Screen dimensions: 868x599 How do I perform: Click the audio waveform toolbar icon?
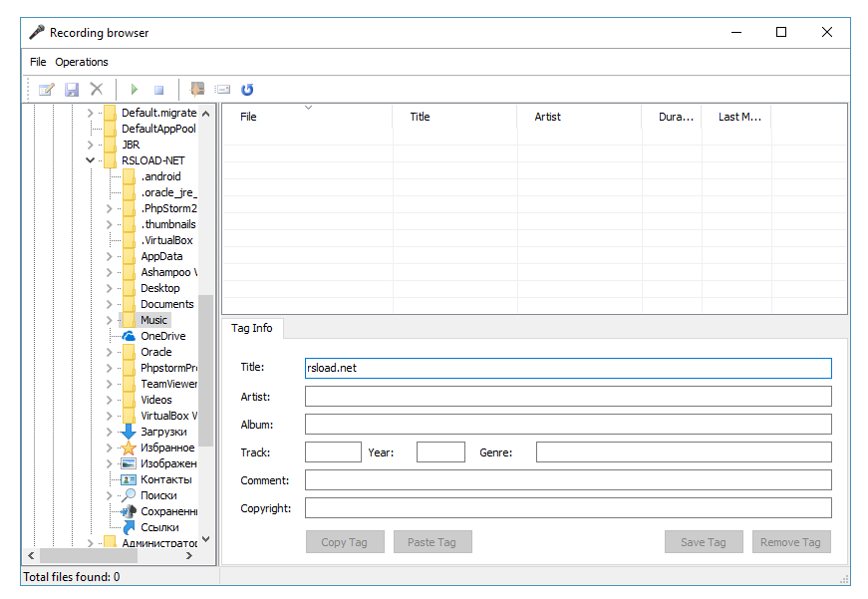click(197, 90)
